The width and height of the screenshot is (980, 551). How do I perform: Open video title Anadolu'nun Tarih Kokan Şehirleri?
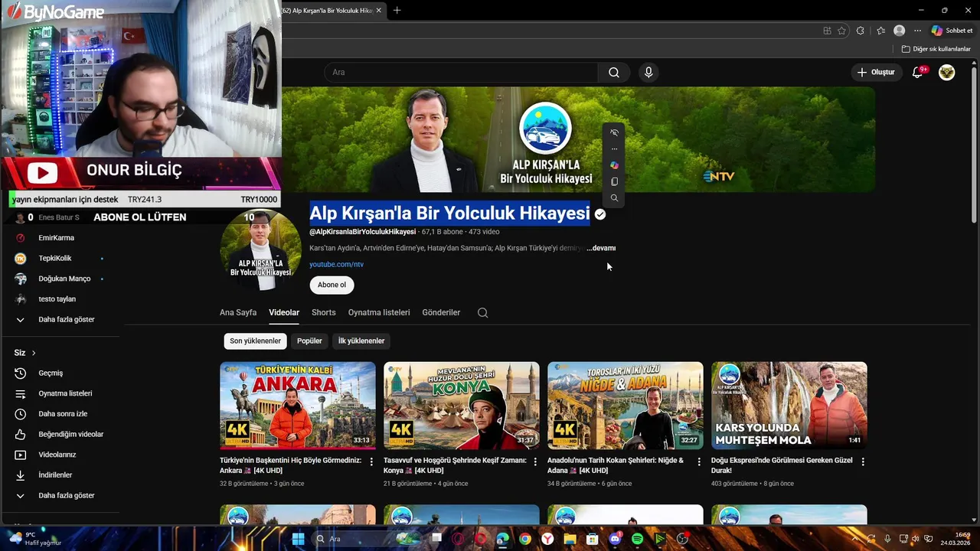pos(616,465)
